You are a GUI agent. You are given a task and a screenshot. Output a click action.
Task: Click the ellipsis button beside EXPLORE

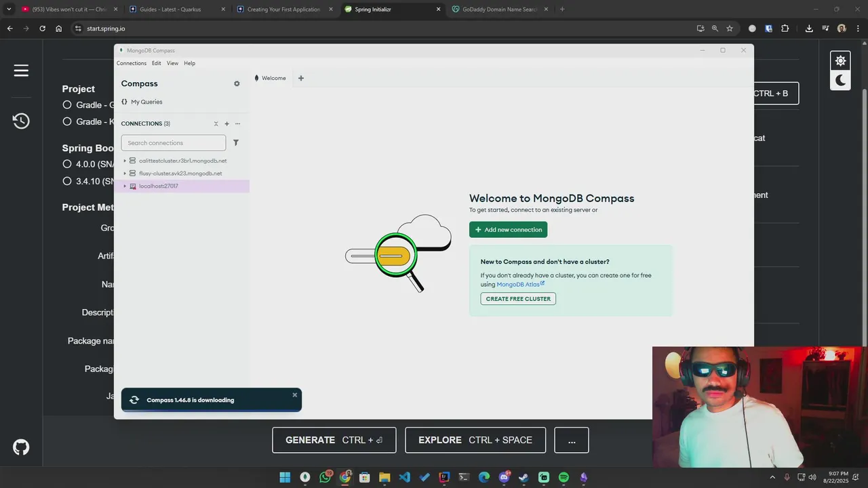(572, 440)
